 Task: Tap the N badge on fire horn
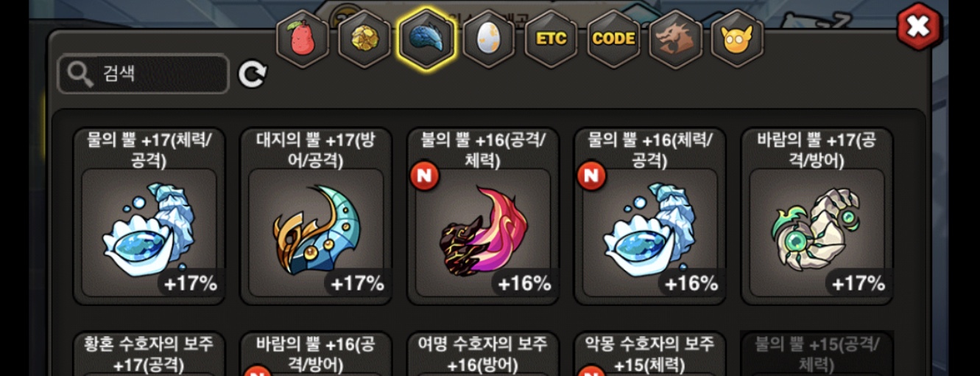click(x=426, y=175)
